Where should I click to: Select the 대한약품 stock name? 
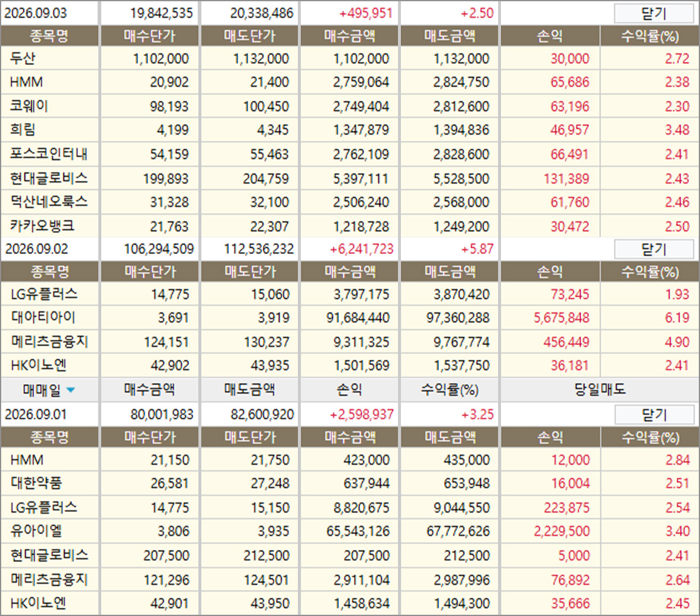pos(36,483)
